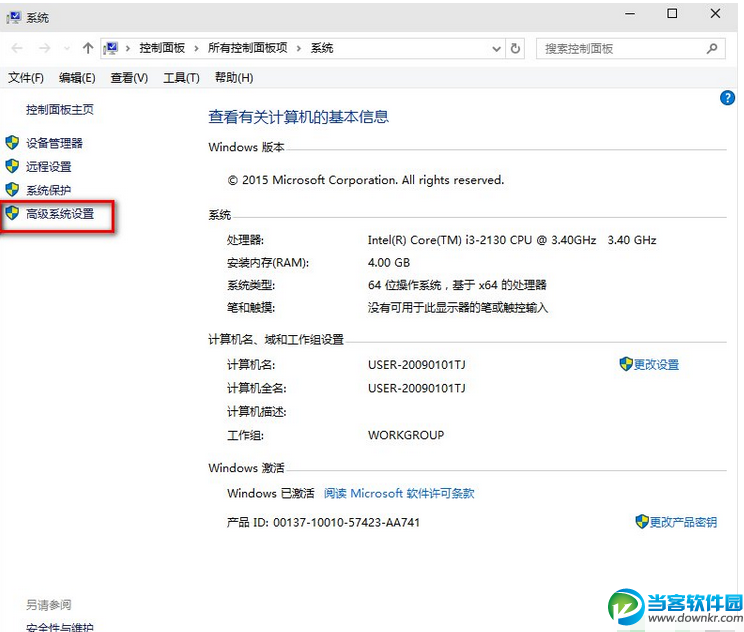Click the blue help question mark icon
This screenshot has height=632, width=744.
tap(727, 98)
